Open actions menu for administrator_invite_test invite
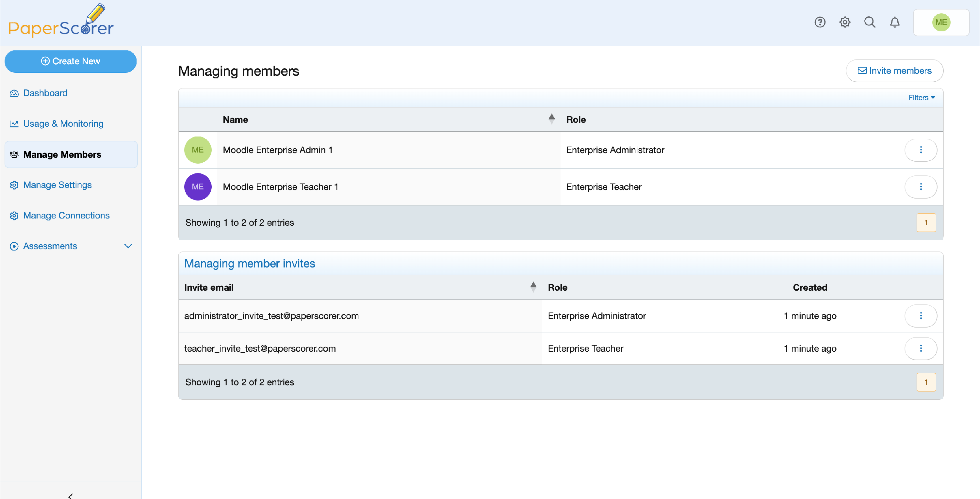Screen dimensions: 980x499 921,316
